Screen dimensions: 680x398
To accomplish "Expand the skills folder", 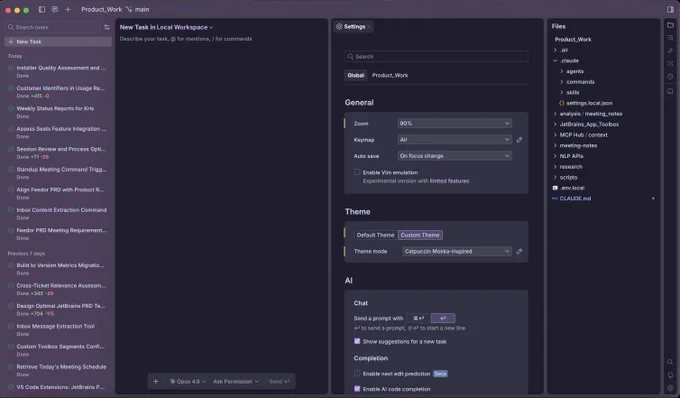I will tap(562, 92).
